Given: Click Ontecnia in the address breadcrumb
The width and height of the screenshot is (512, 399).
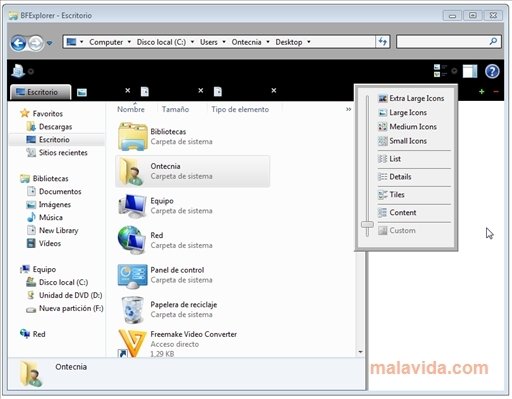Looking at the screenshot, I should coord(246,42).
